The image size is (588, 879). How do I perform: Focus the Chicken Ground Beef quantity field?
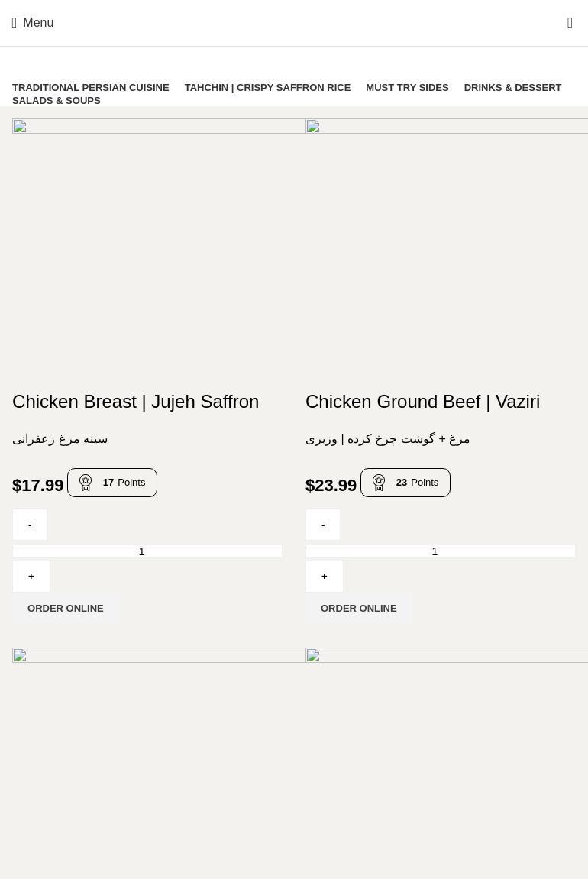[x=441, y=551]
